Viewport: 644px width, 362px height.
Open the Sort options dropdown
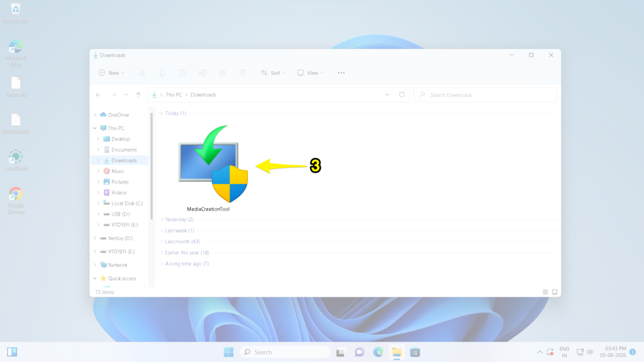(x=273, y=73)
